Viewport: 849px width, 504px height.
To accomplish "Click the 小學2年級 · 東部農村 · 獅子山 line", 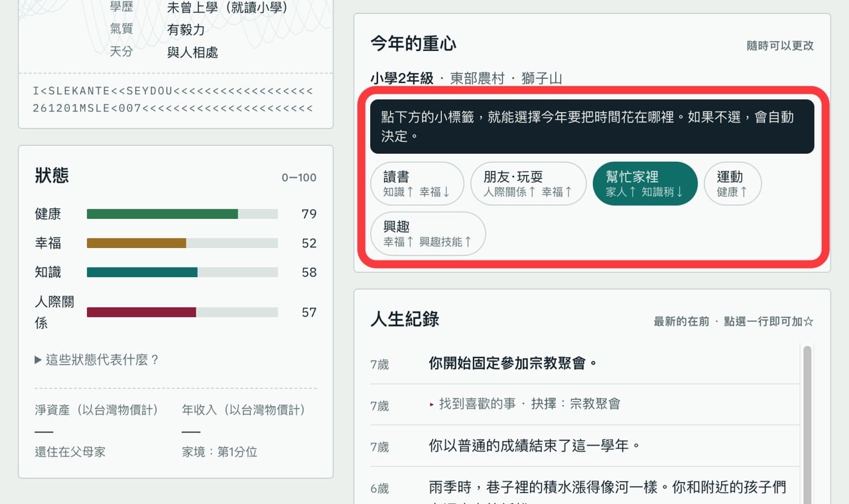I will 466,78.
